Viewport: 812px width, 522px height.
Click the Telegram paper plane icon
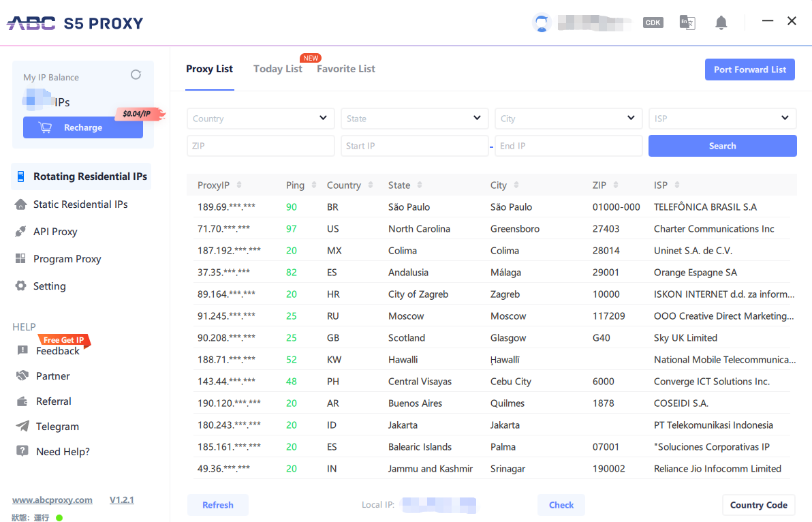coord(22,426)
